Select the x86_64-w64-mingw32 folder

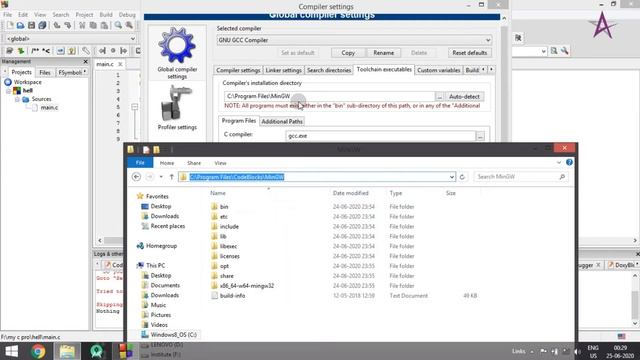(x=247, y=286)
